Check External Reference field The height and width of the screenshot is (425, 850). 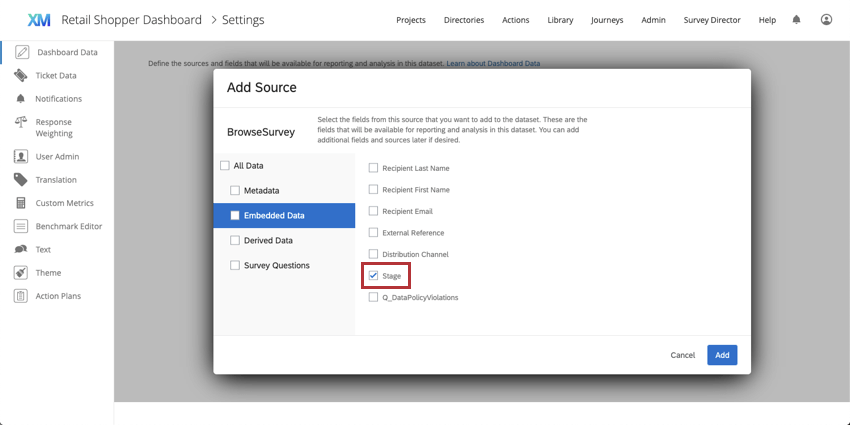pos(373,233)
